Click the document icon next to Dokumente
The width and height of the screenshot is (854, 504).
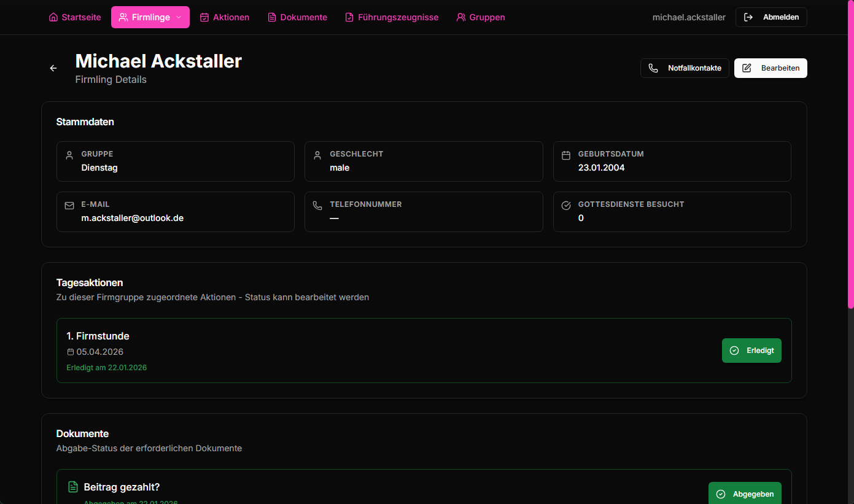pos(272,17)
